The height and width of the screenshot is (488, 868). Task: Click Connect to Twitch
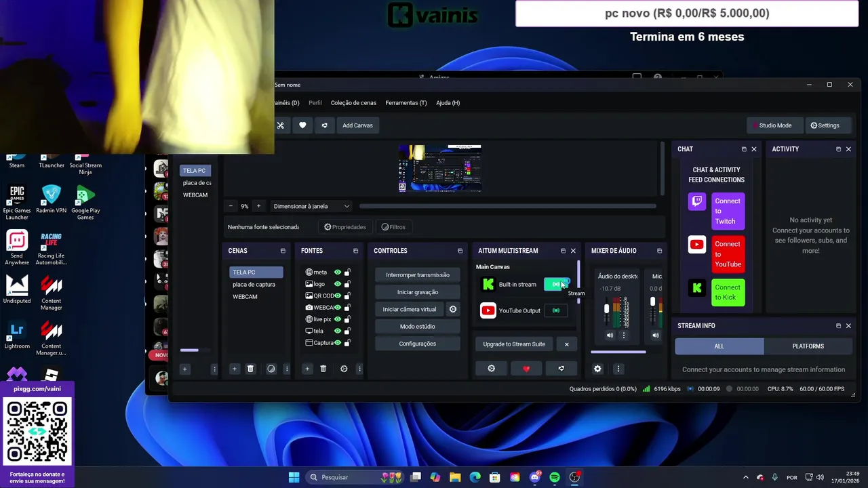[x=728, y=211]
